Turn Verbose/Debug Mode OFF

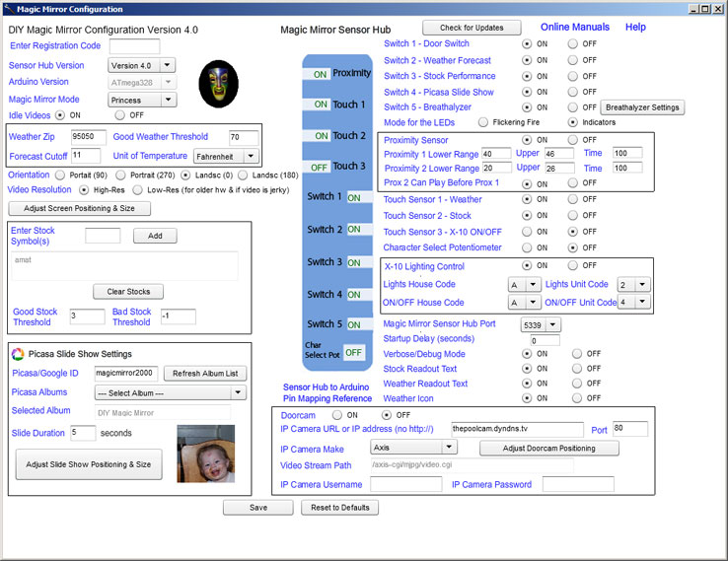(x=577, y=354)
